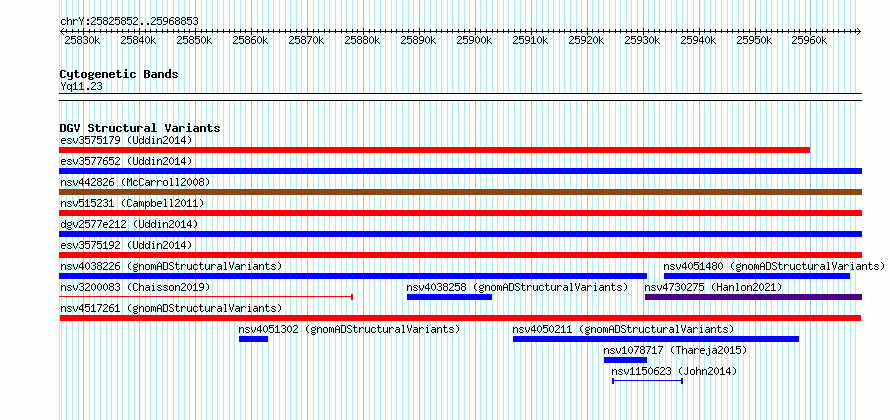Click the 25950k ruler tick label
The width and height of the screenshot is (890, 420).
click(x=754, y=40)
